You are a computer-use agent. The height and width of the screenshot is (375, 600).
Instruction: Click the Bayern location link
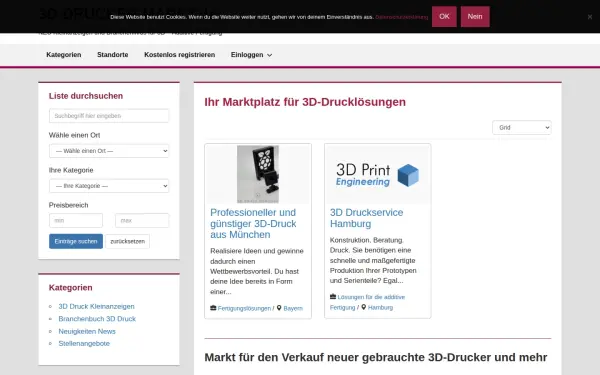point(293,308)
